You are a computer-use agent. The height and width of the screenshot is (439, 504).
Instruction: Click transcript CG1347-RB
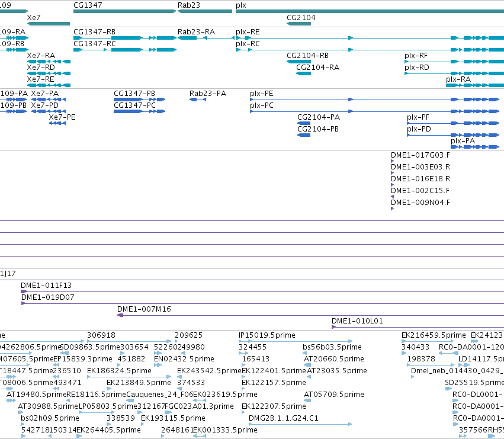125,38
